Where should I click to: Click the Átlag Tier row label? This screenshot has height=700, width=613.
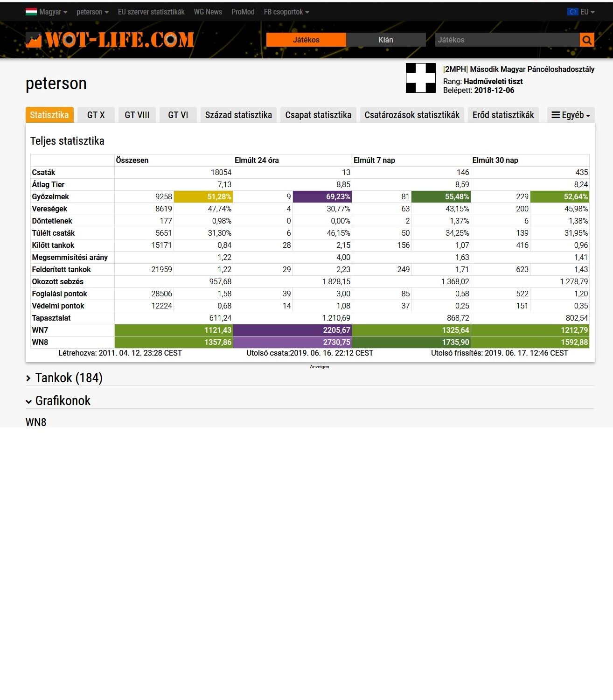(x=48, y=184)
